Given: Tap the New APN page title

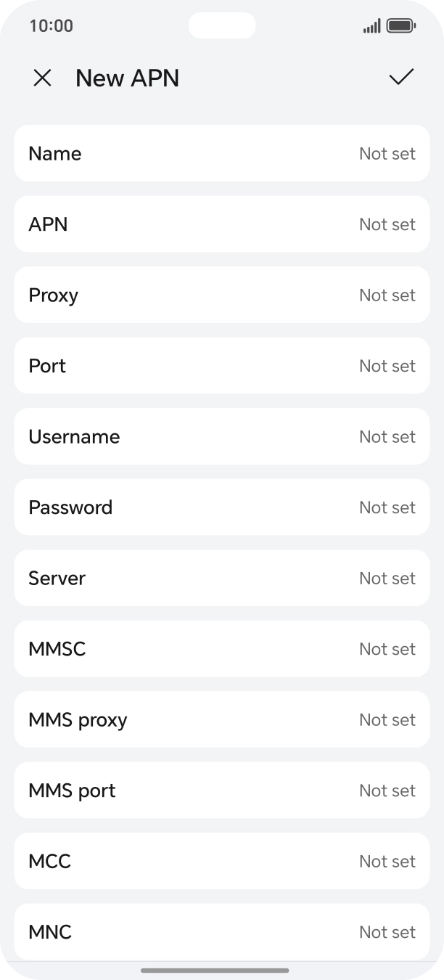Looking at the screenshot, I should (127, 78).
